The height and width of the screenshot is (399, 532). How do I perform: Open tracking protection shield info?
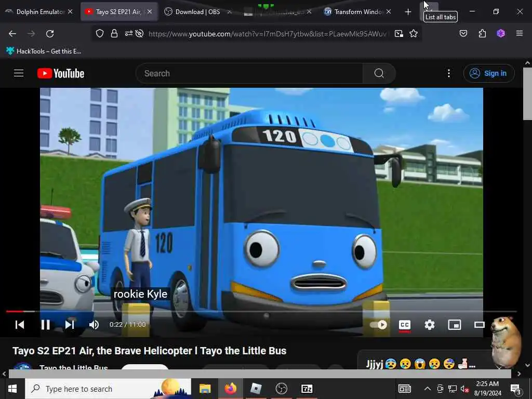(x=99, y=34)
